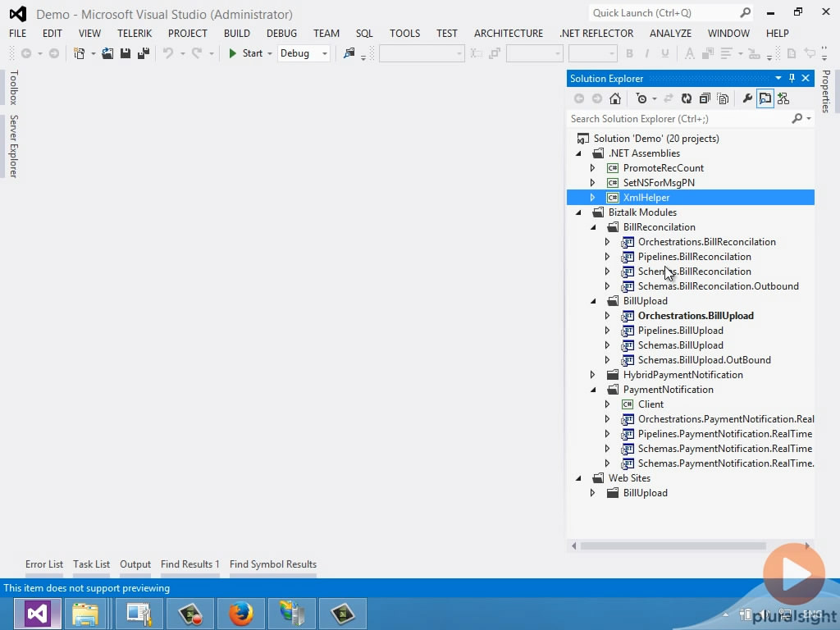Screen dimensions: 840x630
Task: Click the Properties wrench icon
Action: 746,98
